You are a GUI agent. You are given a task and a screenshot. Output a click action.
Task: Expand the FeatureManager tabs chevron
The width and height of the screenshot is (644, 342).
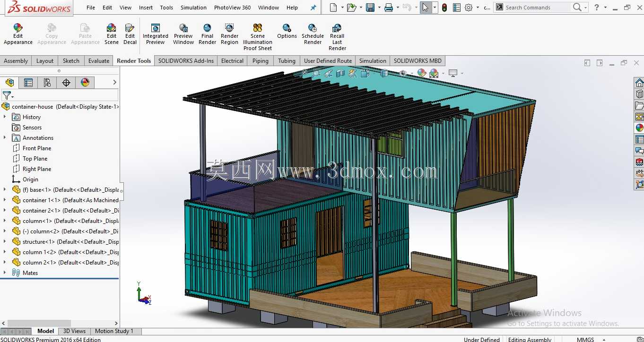click(x=114, y=83)
